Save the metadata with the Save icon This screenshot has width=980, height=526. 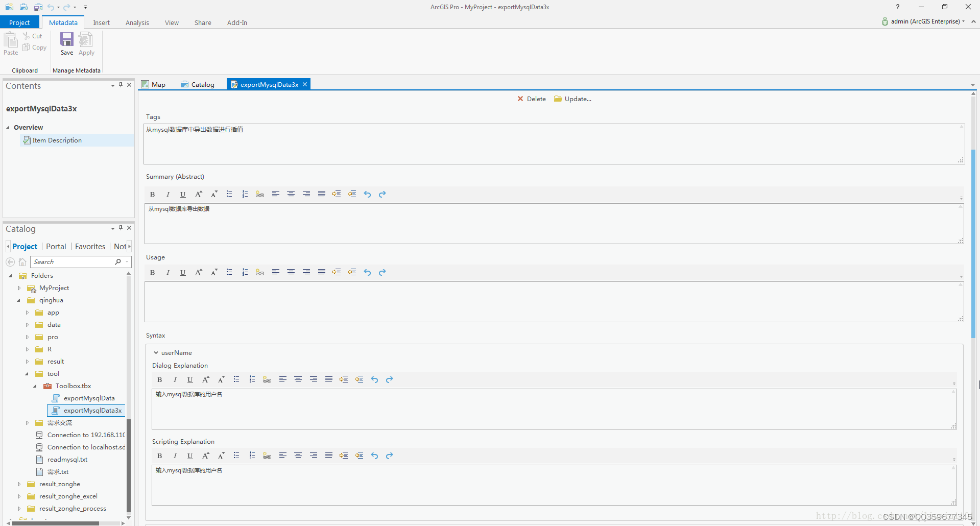click(67, 43)
